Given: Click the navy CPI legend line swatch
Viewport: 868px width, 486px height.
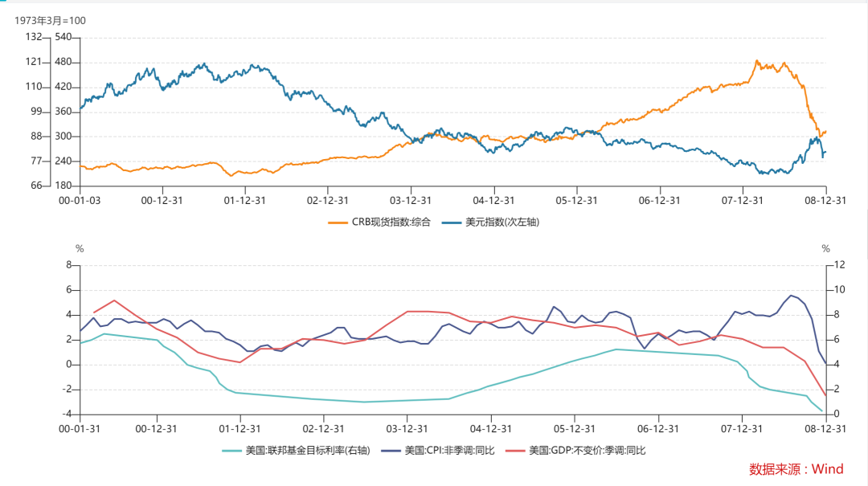Looking at the screenshot, I should tap(391, 451).
